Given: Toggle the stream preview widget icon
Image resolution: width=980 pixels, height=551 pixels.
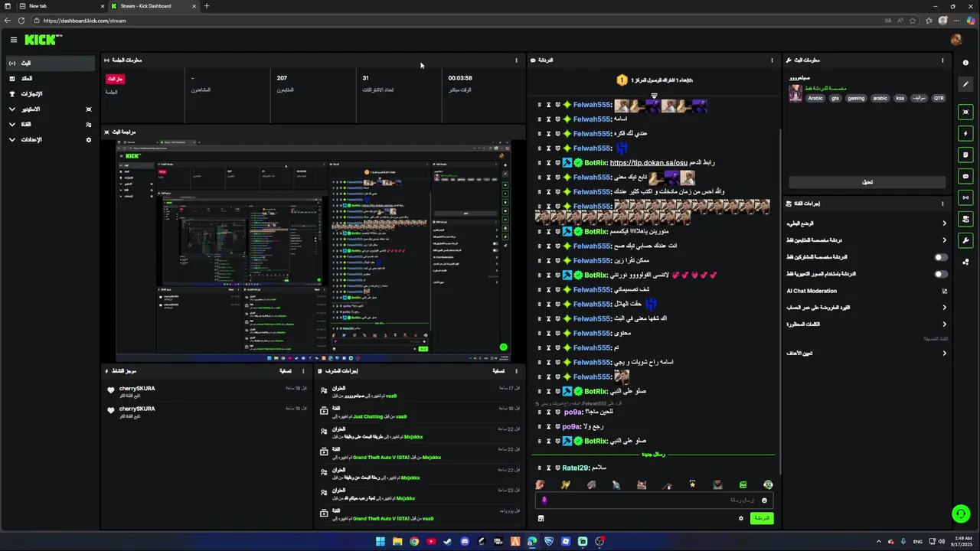Looking at the screenshot, I should [965, 112].
